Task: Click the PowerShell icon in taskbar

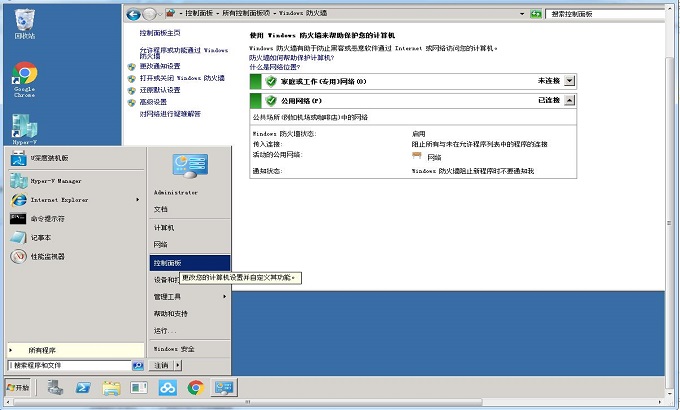Action: tap(86, 388)
